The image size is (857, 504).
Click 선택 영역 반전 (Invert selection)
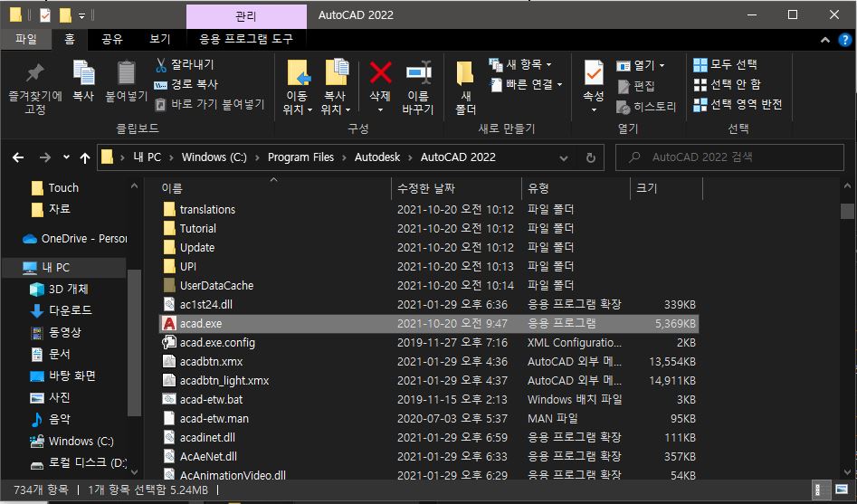click(738, 104)
